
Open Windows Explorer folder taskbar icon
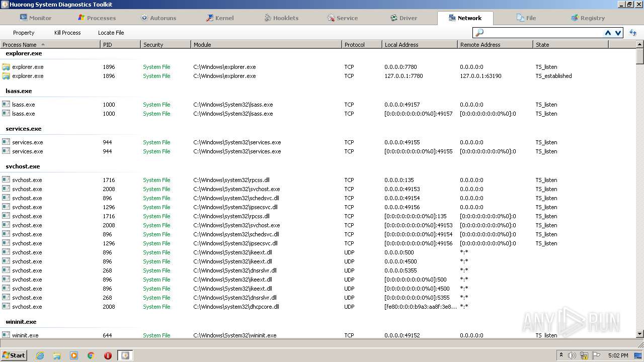57,355
